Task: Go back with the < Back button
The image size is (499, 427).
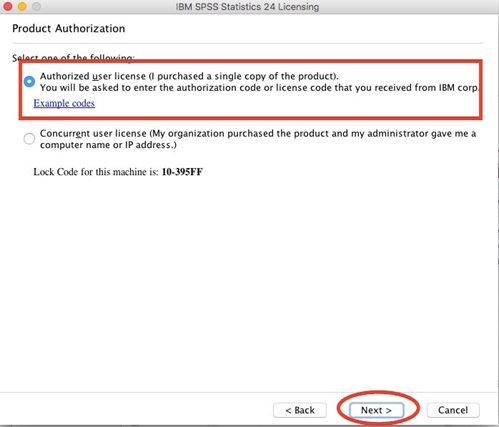Action: (300, 410)
